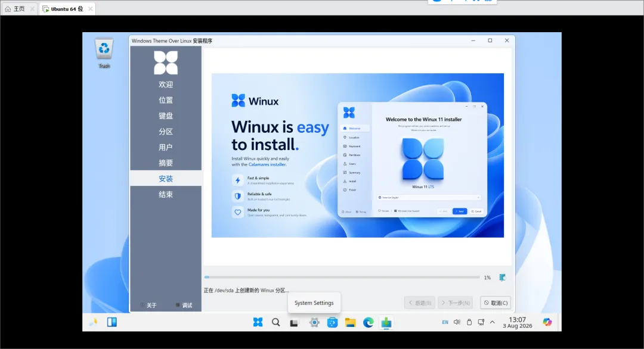Image resolution: width=644 pixels, height=349 pixels.
Task: Click the Calamares installer link in slideshow
Action: (267, 164)
